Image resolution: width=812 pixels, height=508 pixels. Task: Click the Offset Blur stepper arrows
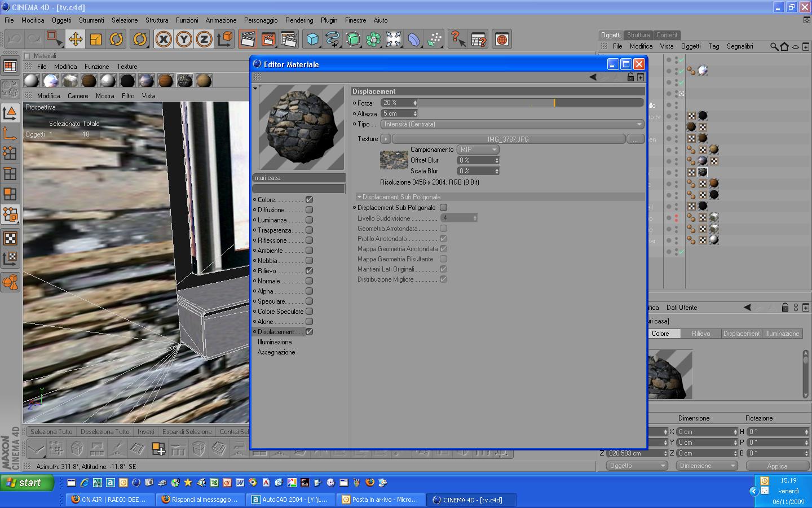[x=497, y=160]
